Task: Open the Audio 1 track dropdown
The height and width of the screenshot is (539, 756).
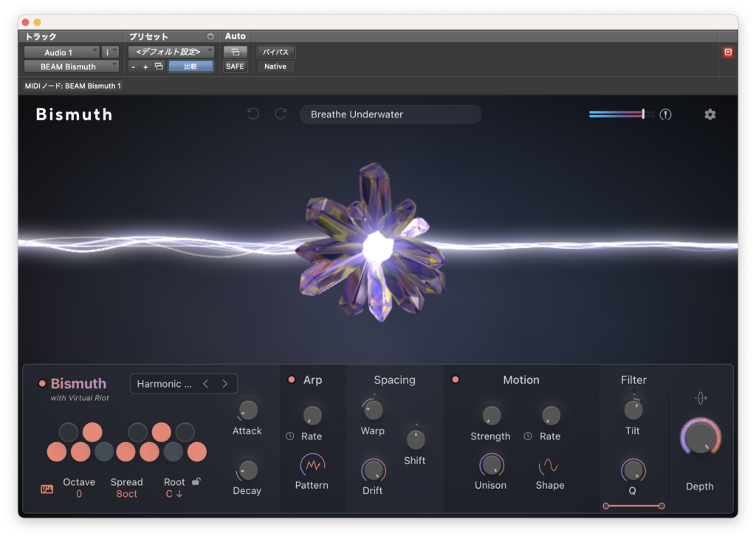Action: coord(62,52)
